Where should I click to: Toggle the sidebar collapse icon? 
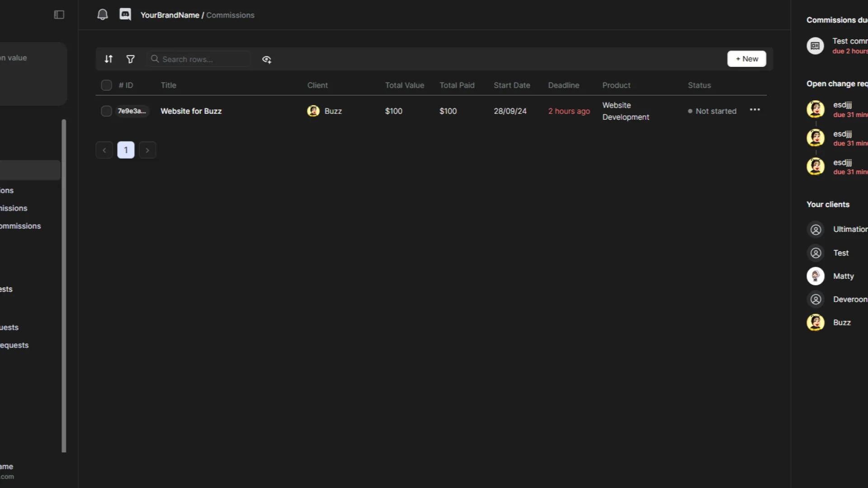pyautogui.click(x=59, y=15)
